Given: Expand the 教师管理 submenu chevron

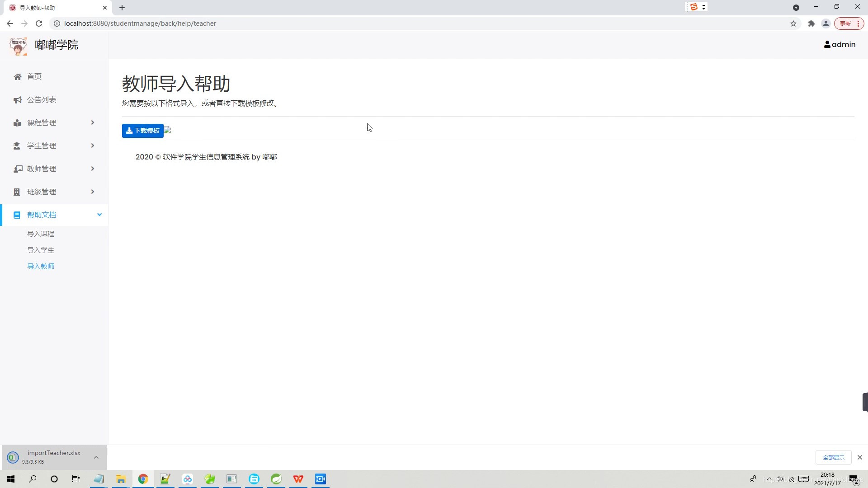Looking at the screenshot, I should 93,169.
